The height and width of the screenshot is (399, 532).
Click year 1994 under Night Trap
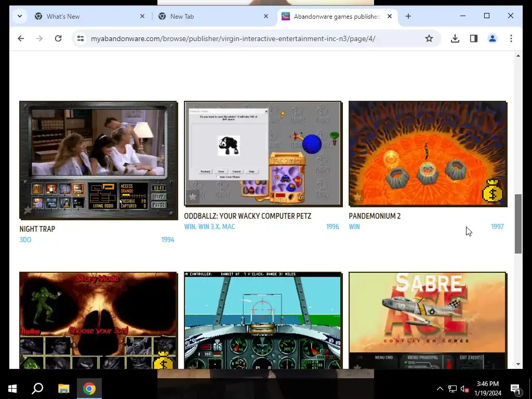click(x=168, y=240)
